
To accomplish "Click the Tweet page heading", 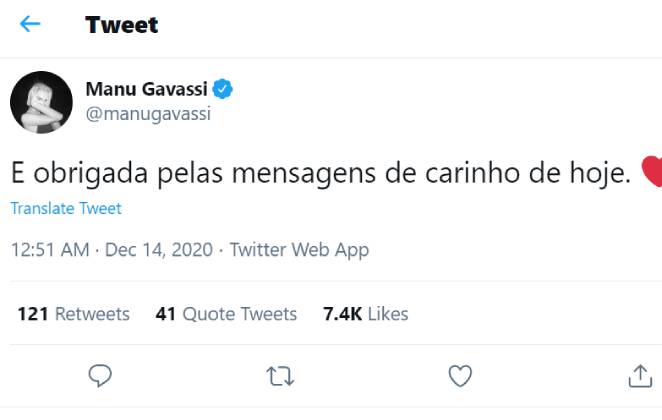I will [x=121, y=25].
